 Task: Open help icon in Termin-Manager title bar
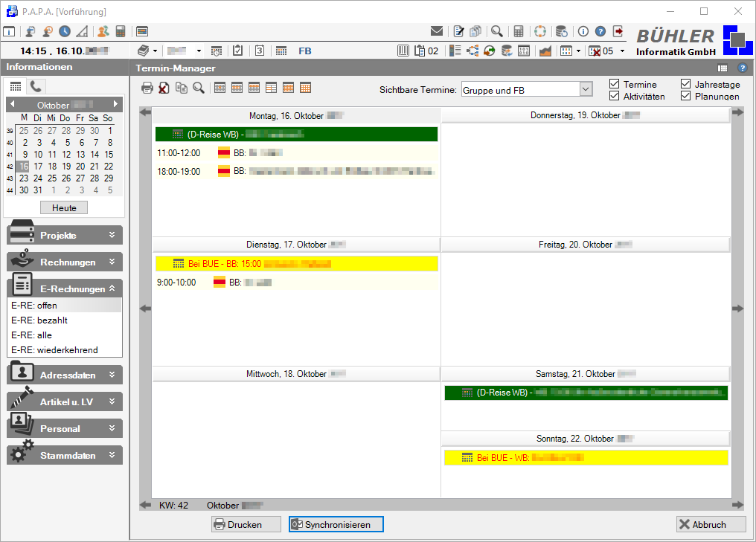[x=743, y=68]
